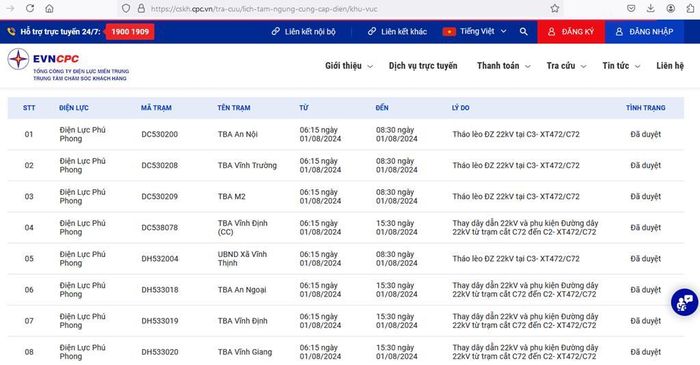700x365 pixels.
Task: Open Liên kết khác link
Action: click(x=397, y=32)
